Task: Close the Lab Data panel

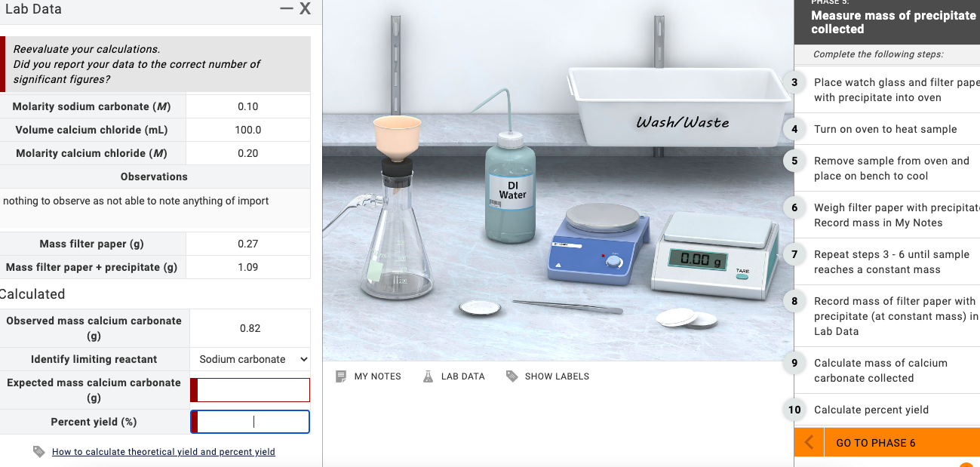Action: point(305,9)
